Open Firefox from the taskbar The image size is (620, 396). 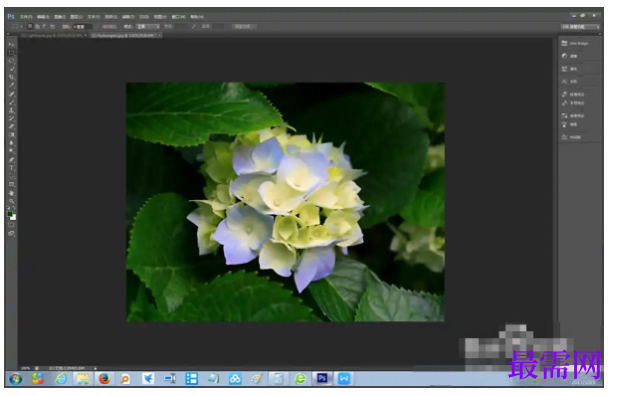coord(104,379)
